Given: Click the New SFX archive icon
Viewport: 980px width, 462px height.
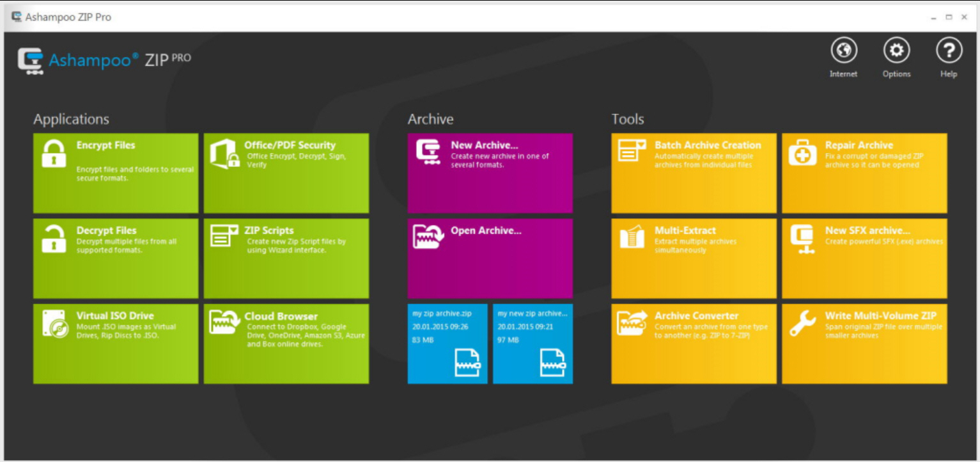Looking at the screenshot, I should point(802,239).
